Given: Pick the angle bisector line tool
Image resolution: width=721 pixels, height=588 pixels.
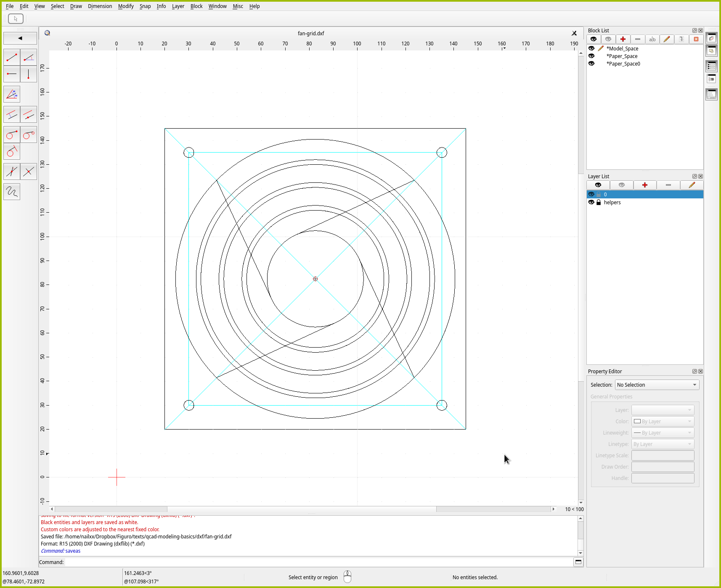Looking at the screenshot, I should tap(12, 94).
